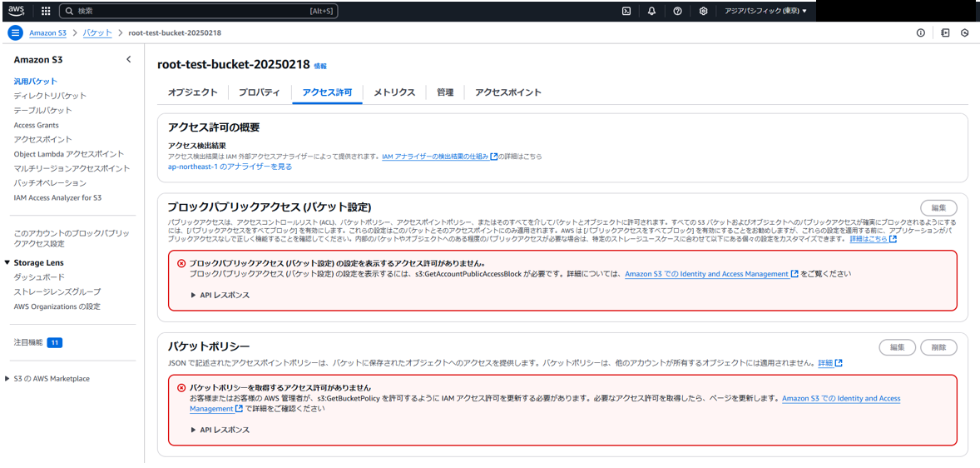Open ダッシュボード under Storage Lens
This screenshot has height=468, width=980.
coord(39,277)
